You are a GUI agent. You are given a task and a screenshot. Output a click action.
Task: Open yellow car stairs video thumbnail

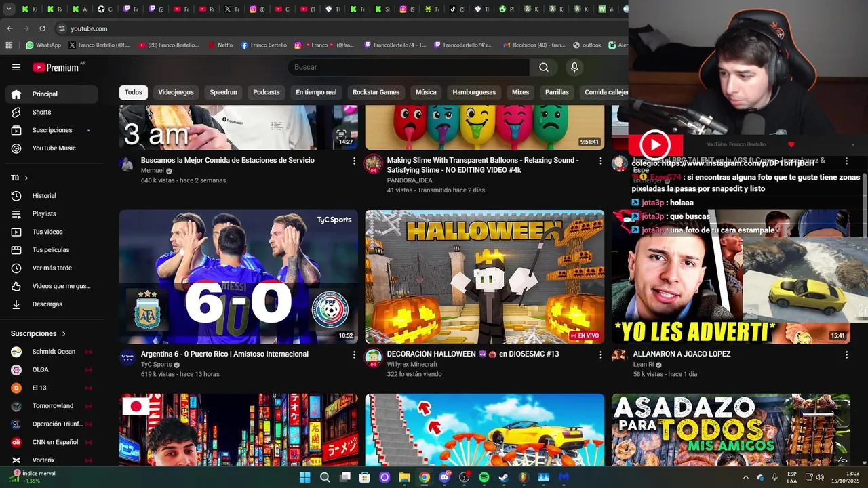(x=485, y=430)
